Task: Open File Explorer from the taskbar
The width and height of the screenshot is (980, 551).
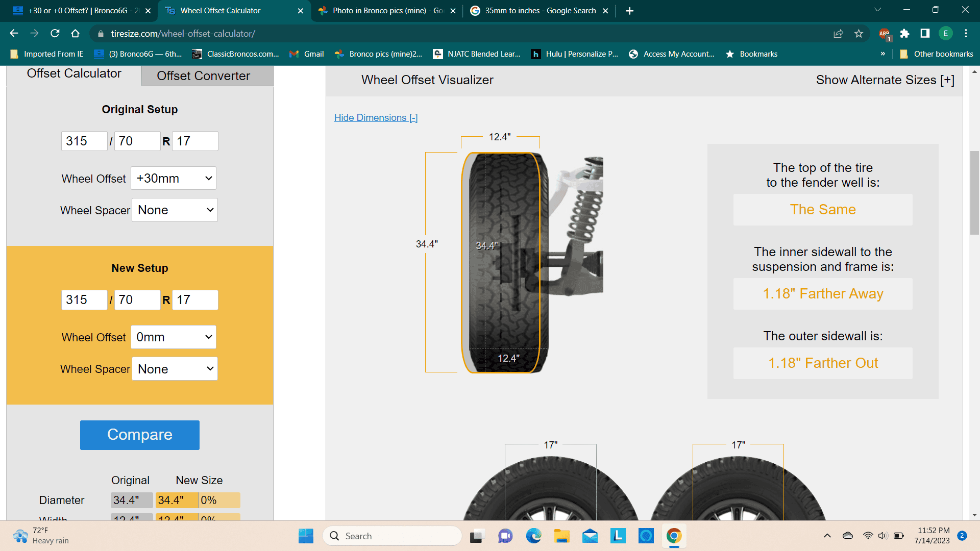Action: pos(561,536)
